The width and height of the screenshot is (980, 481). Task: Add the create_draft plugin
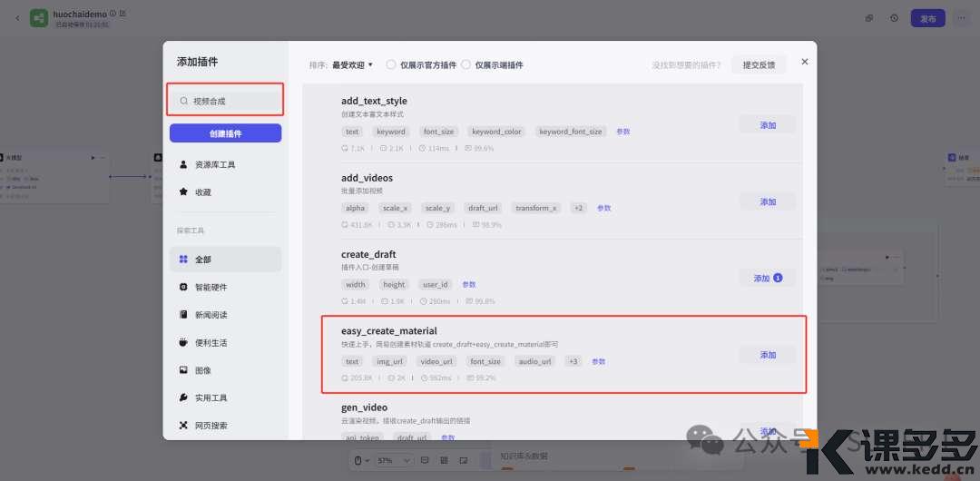[768, 279]
